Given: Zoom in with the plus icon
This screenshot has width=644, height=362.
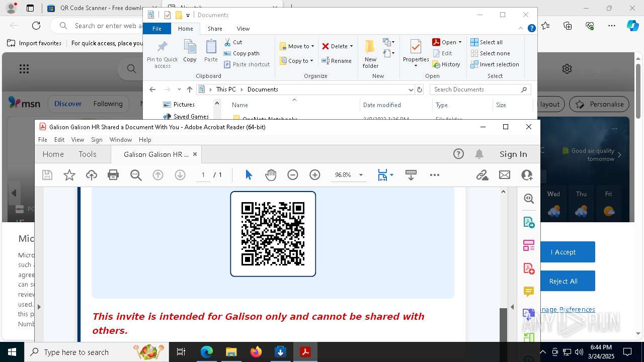Looking at the screenshot, I should coord(315,175).
